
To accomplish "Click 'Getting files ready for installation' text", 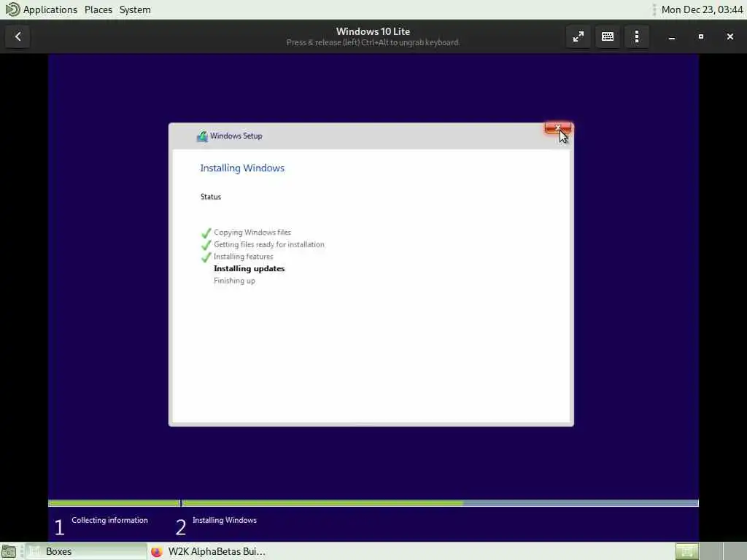I will click(x=268, y=244).
